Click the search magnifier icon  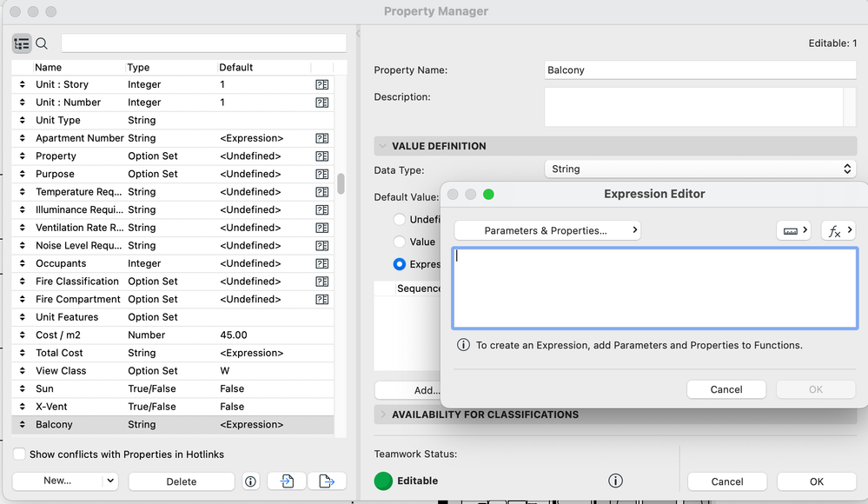pos(42,43)
